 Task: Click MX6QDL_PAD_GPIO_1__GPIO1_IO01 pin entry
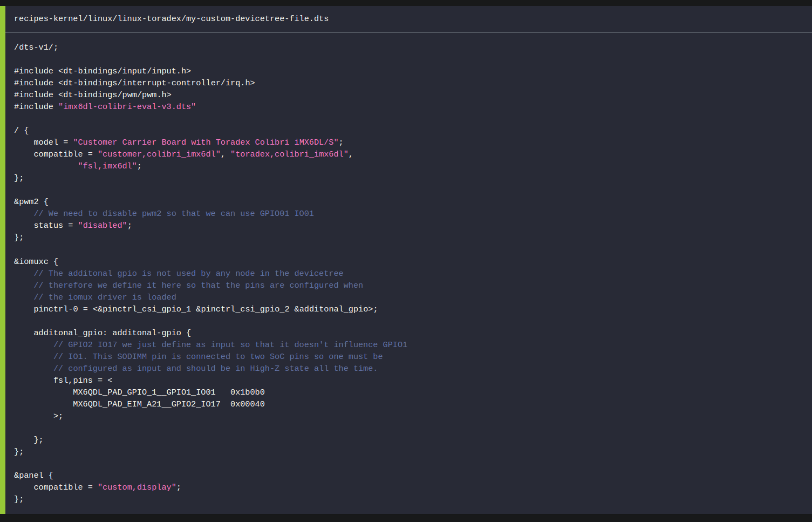click(x=144, y=392)
